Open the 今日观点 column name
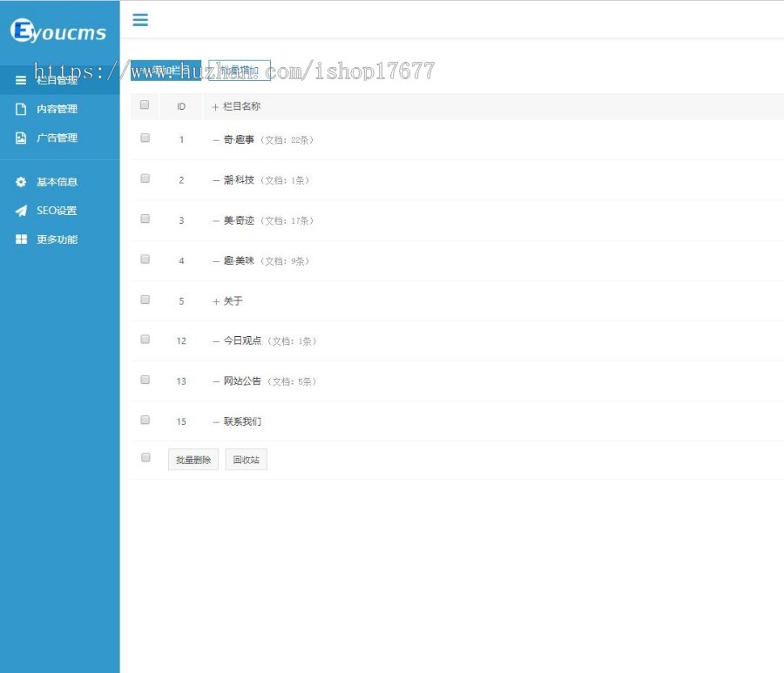784x673 pixels. coord(242,340)
